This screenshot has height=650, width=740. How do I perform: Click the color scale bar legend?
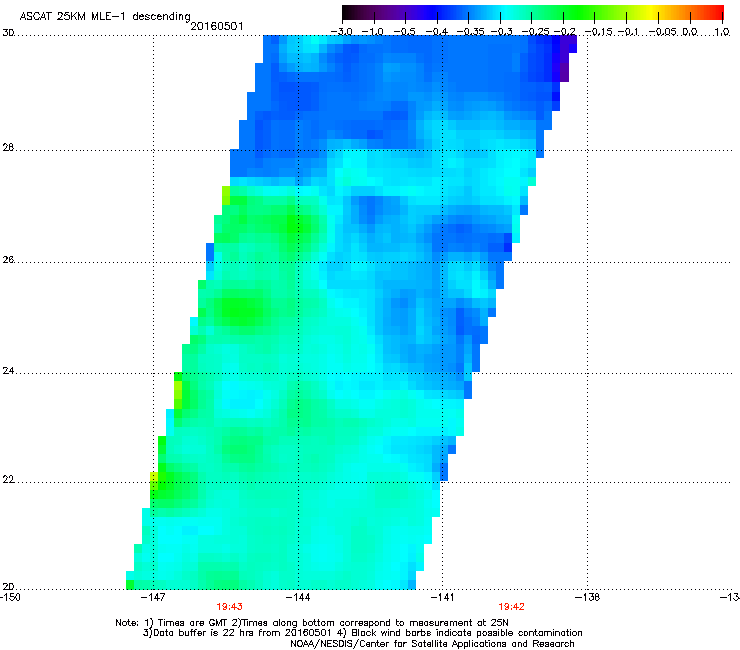pos(533,13)
